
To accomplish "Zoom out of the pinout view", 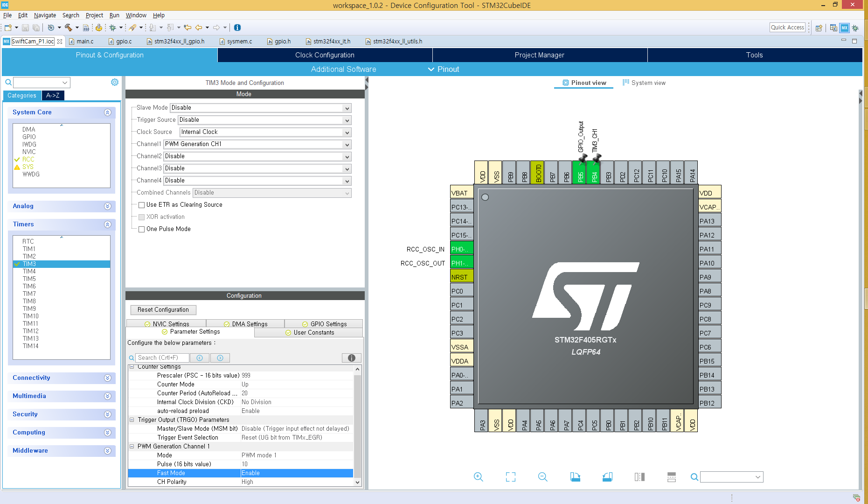I will pyautogui.click(x=542, y=476).
